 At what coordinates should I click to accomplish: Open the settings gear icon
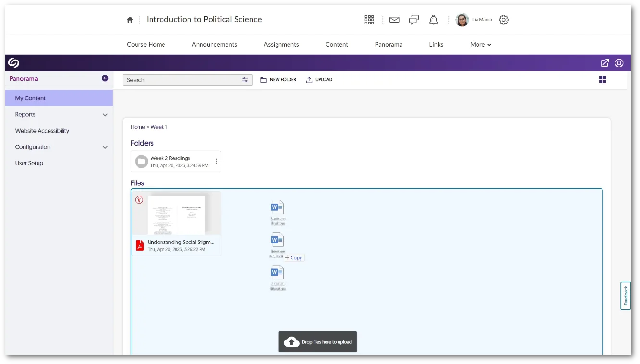coord(503,20)
